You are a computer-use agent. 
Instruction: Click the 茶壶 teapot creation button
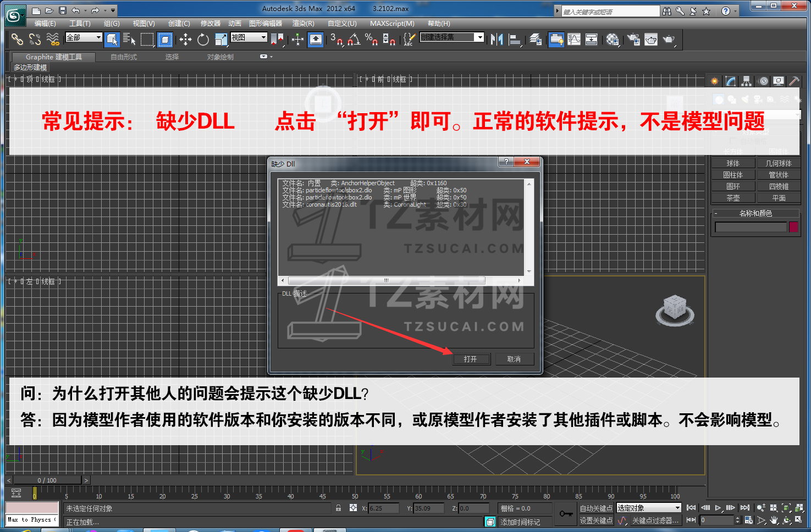tap(733, 198)
